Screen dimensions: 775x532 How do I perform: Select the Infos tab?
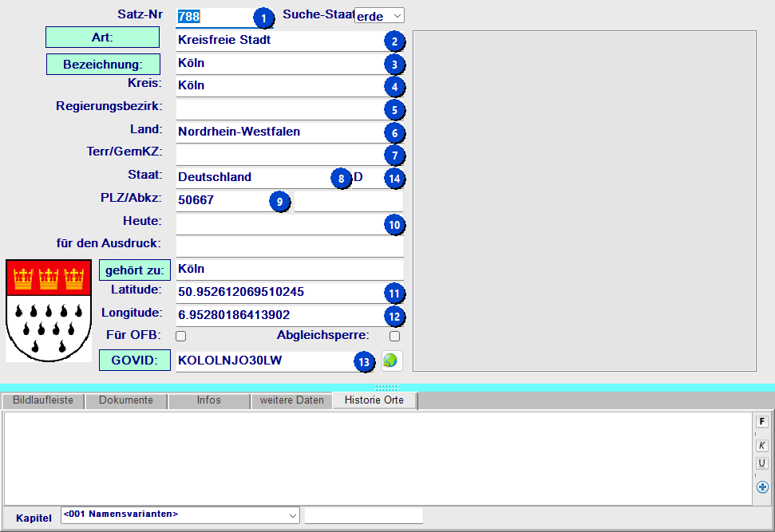(x=209, y=400)
